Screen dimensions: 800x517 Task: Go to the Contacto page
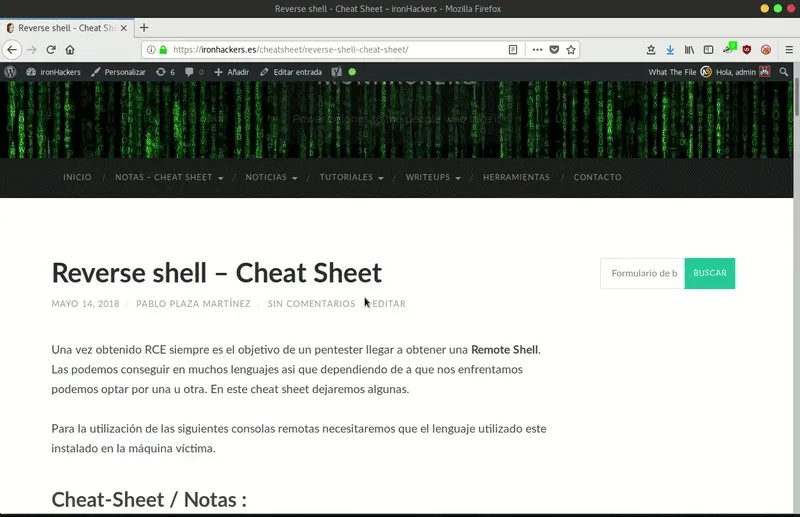click(x=597, y=177)
